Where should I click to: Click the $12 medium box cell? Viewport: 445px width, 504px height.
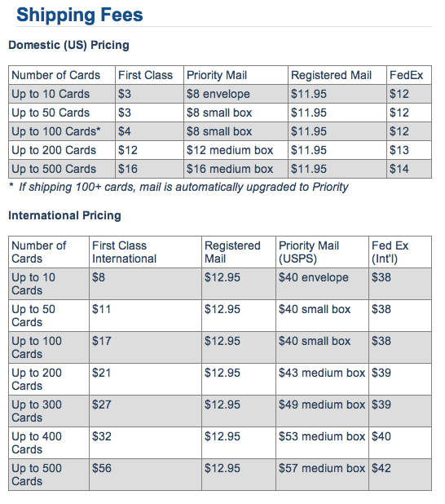click(x=236, y=150)
